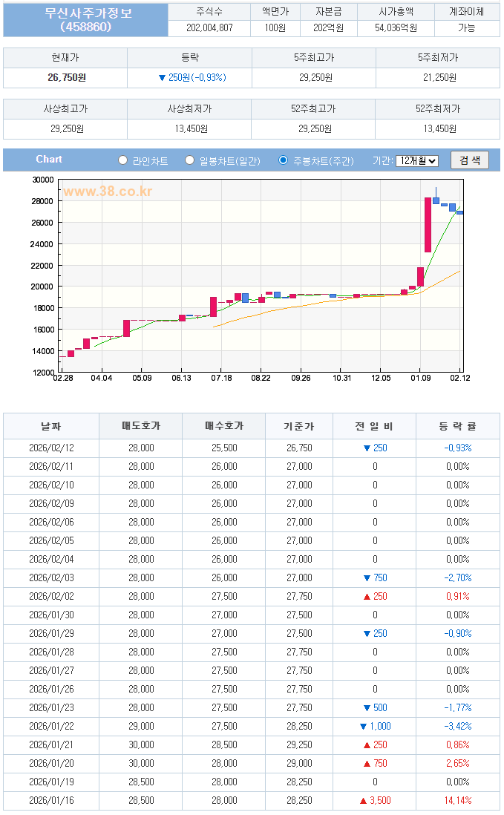This screenshot has width=504, height=815.
Task: Click the date cell 2026/01/30
Action: click(51, 615)
